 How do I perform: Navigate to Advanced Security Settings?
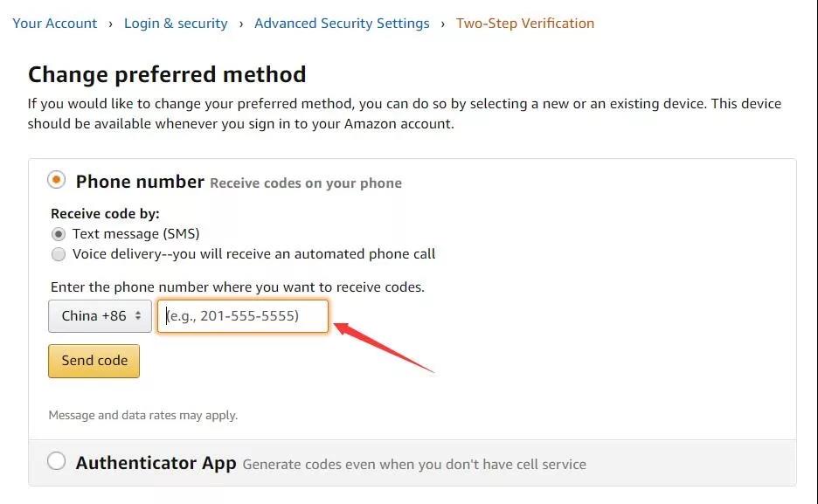(342, 24)
